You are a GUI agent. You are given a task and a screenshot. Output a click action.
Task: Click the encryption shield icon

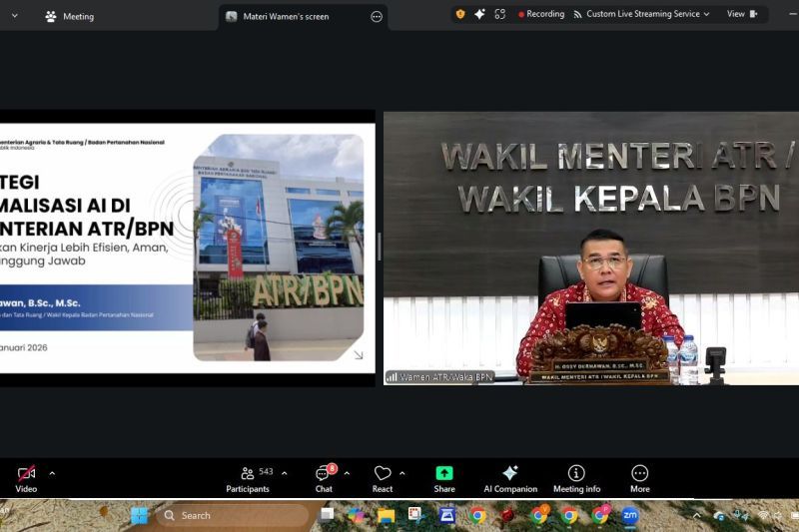(x=460, y=14)
